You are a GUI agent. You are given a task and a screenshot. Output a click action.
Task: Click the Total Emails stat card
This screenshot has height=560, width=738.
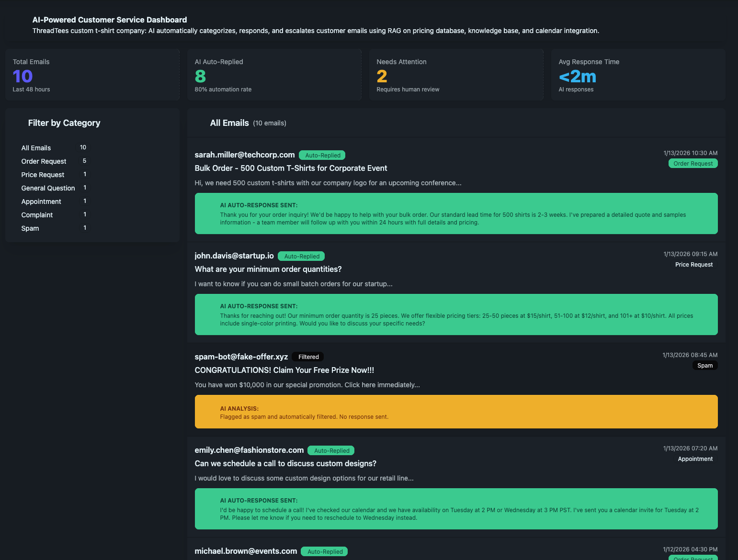tap(92, 75)
